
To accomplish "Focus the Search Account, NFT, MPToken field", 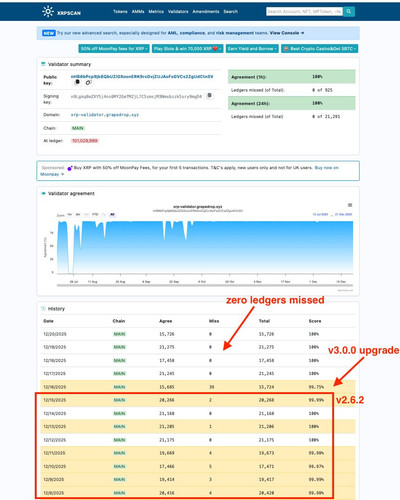I will [305, 12].
